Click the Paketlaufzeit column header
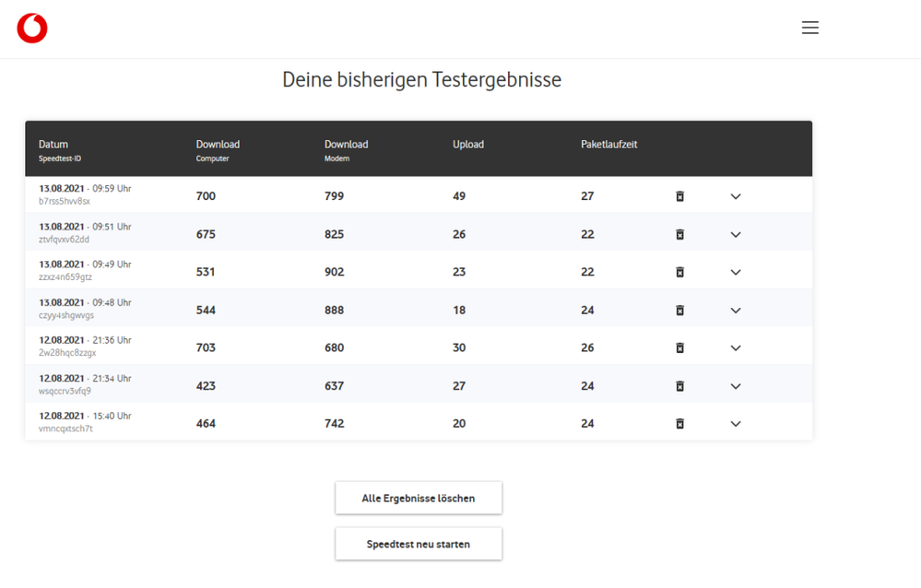Screen dimensions: 921x588 [609, 145]
